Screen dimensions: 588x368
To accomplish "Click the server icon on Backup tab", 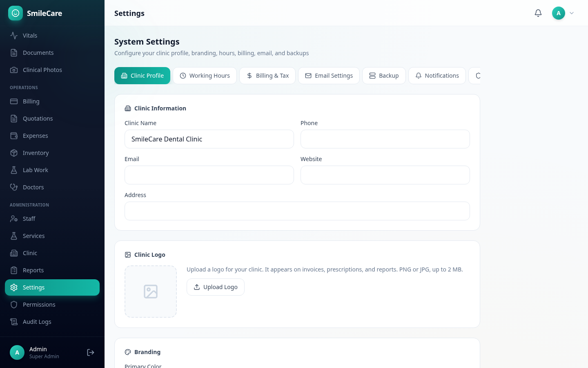I will (372, 76).
